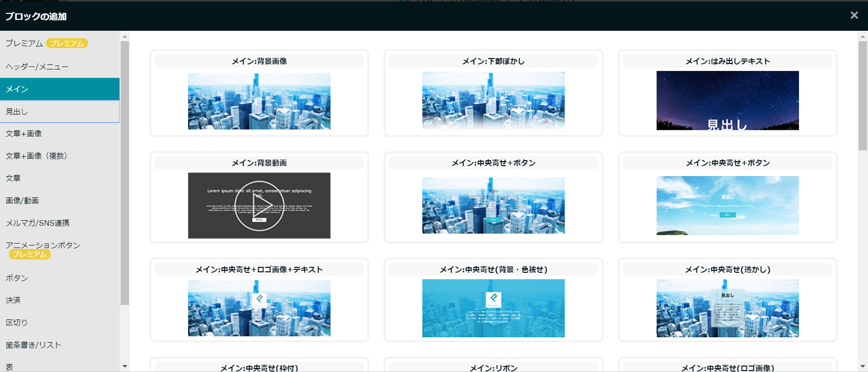Add the メイン:背景画像 block
868x372 pixels.
tap(259, 93)
